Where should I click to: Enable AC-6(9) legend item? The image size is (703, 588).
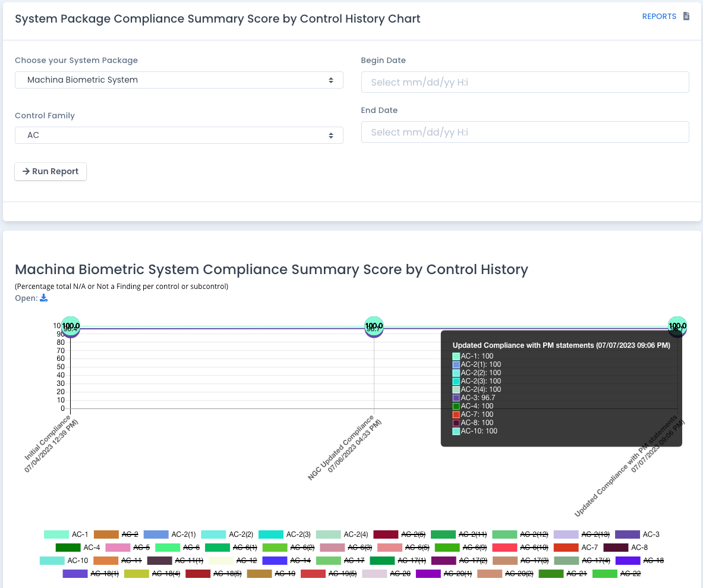[x=461, y=547]
